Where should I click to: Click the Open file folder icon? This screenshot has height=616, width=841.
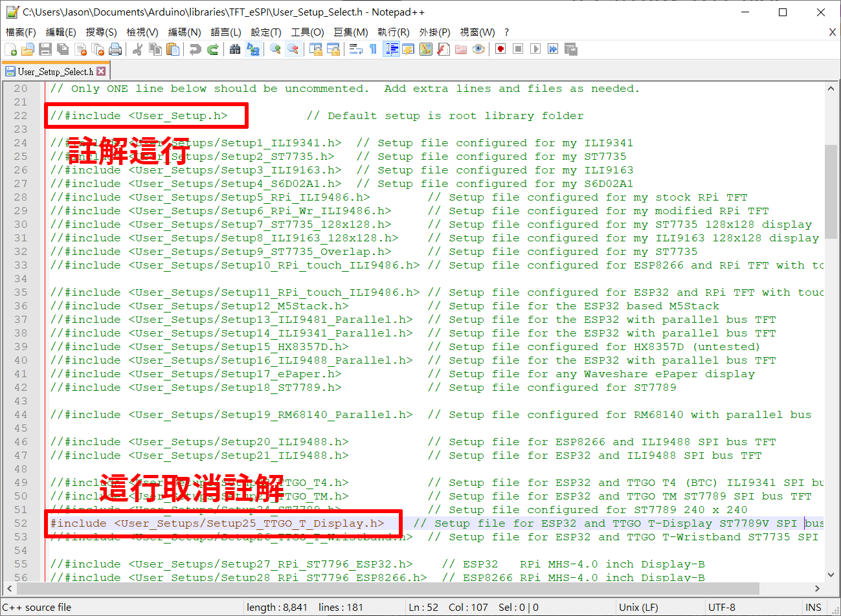[28, 49]
